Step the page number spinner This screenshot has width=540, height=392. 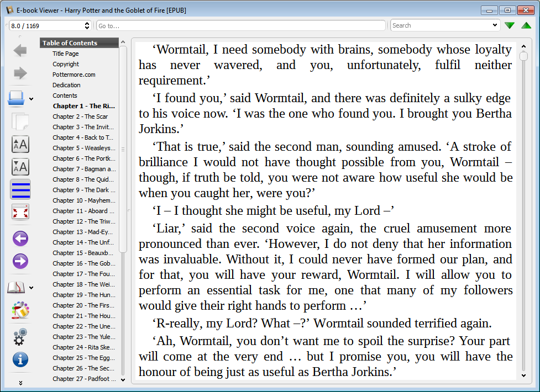[x=87, y=26]
